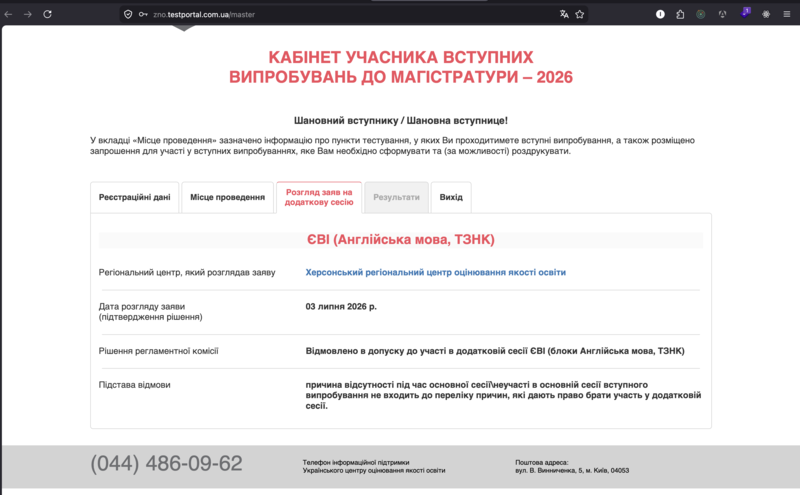Click the Шановний вступнику greeting line
The image size is (800, 495).
(401, 120)
